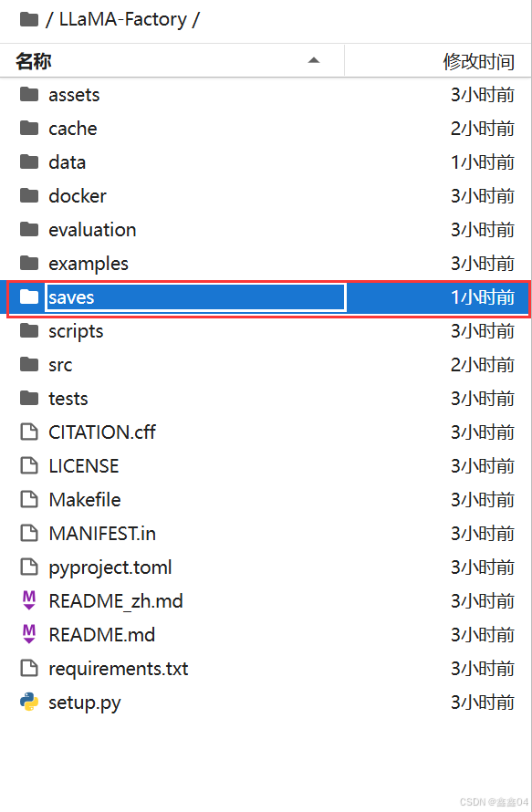Select the Makefile entry
The width and height of the screenshot is (532, 812).
point(266,499)
